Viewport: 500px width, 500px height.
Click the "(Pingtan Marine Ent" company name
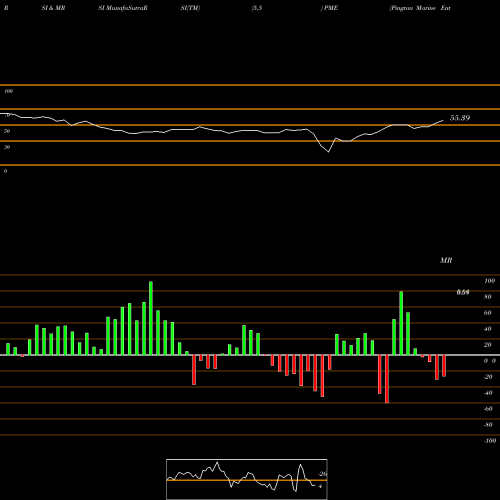[420, 8]
